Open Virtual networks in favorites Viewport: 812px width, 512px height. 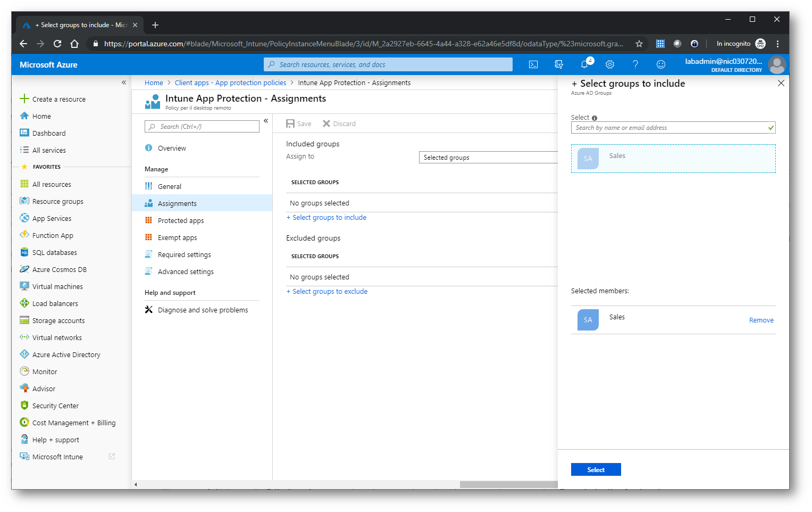pyautogui.click(x=57, y=337)
